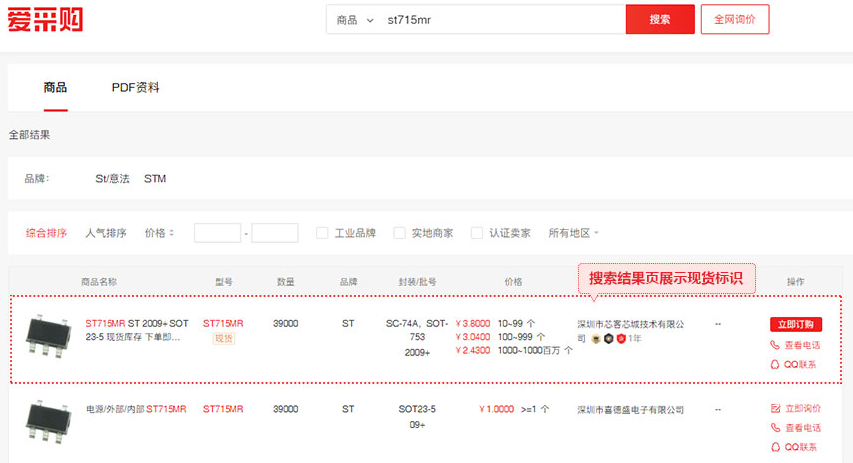Viewport: 853px width, 463px height.
Task: Click the red ST715MR model in first row
Action: [223, 323]
